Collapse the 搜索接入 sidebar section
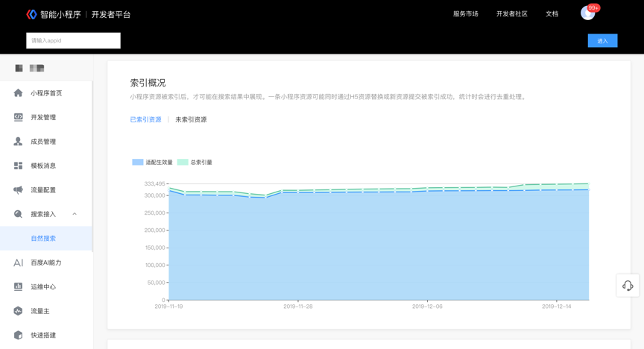Image resolution: width=644 pixels, height=349 pixels. coord(75,214)
